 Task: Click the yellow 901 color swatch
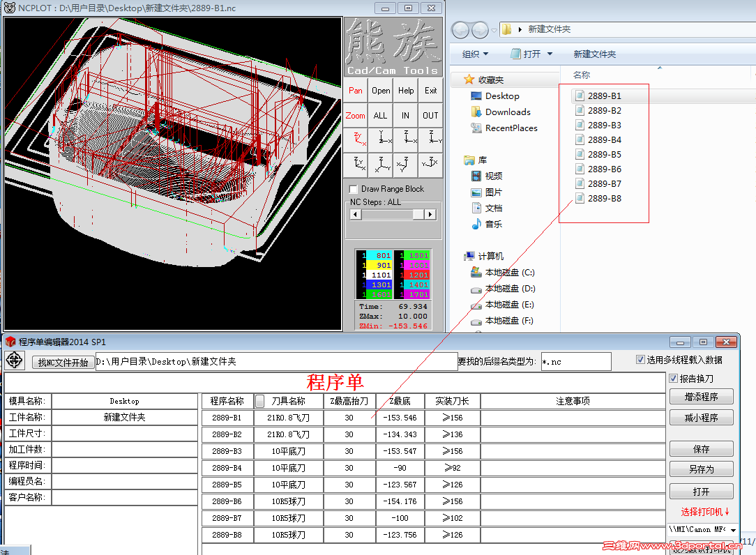coord(379,265)
